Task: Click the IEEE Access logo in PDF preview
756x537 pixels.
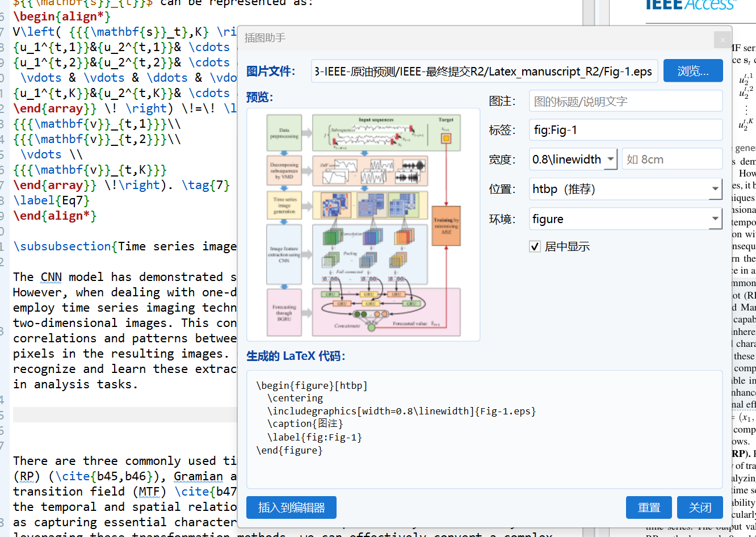Action: tap(690, 6)
